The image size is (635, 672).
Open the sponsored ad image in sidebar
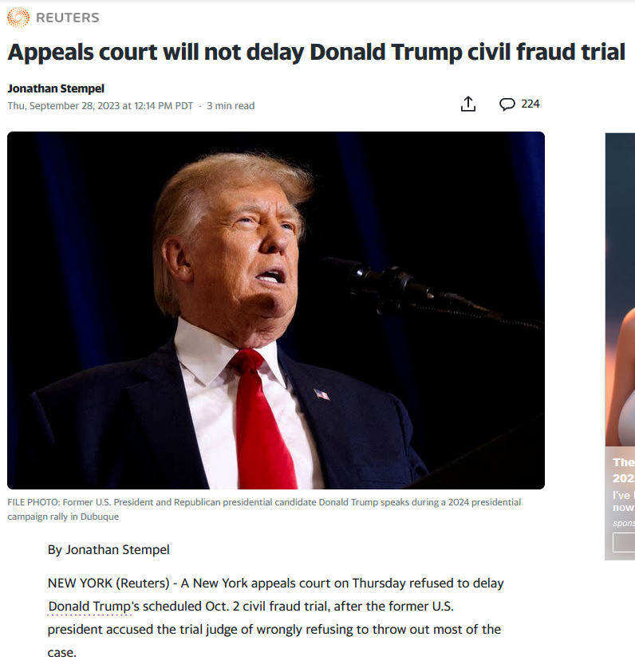tap(620, 289)
